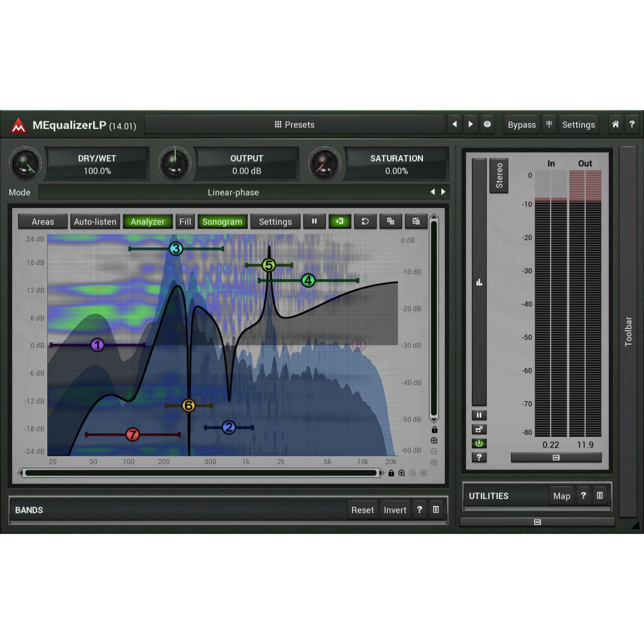Open the Presets selector
Screen dimensions: 644x644
click(x=295, y=125)
